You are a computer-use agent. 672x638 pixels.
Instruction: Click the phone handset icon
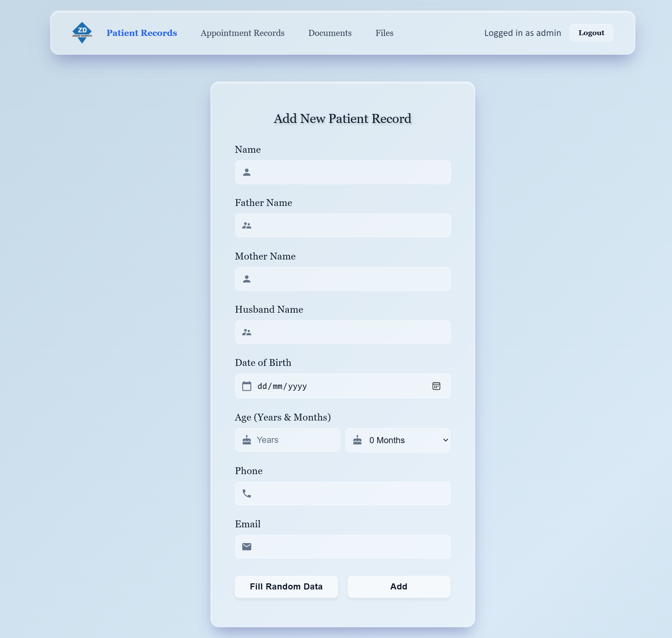point(247,494)
